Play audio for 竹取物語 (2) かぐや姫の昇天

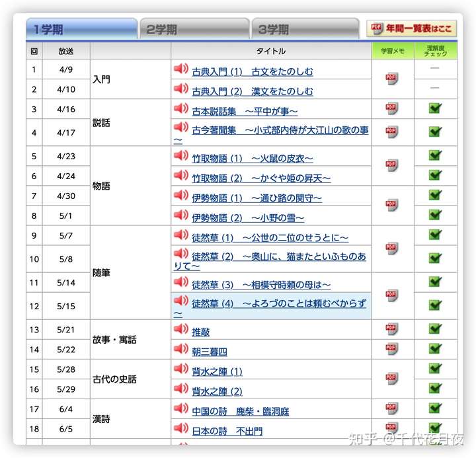tap(181, 175)
